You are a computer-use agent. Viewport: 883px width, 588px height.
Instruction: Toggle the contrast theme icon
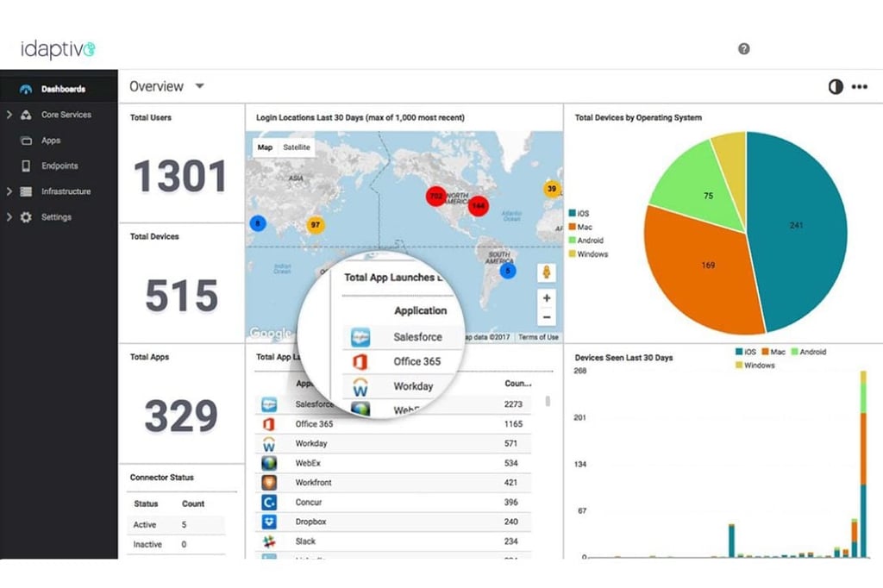(836, 87)
